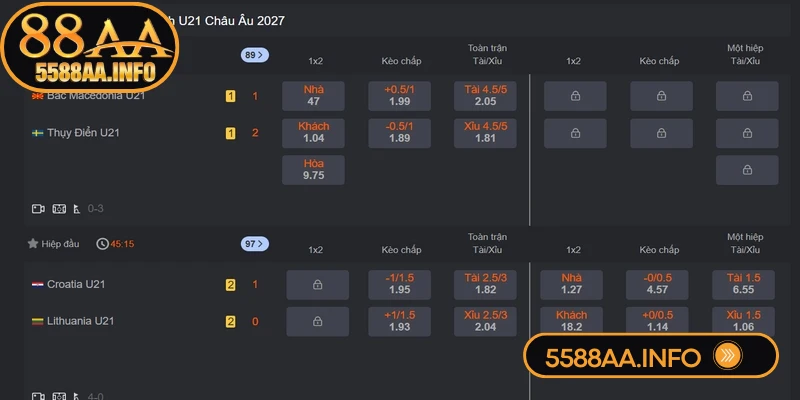Expand the 97 more markets chevron
Image resolution: width=800 pixels, height=400 pixels.
[255, 243]
